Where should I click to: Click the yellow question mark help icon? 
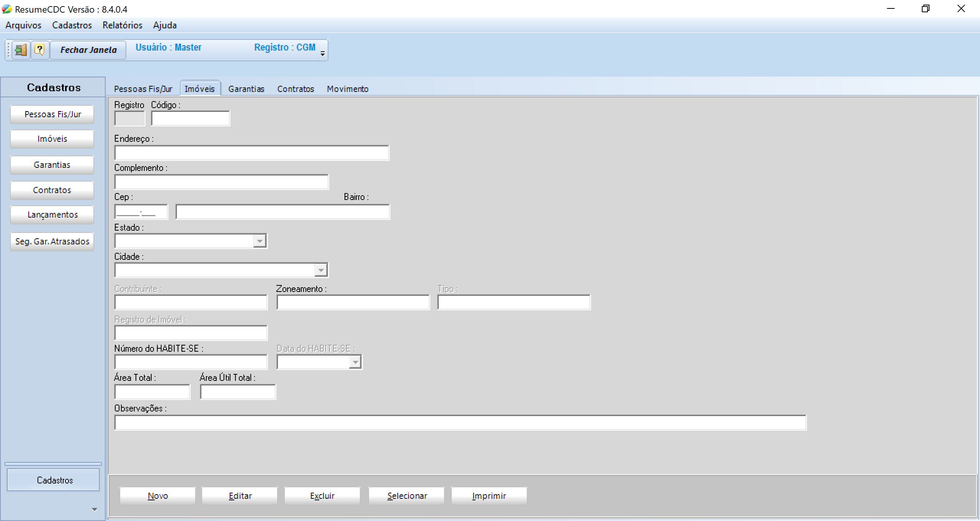tap(40, 50)
